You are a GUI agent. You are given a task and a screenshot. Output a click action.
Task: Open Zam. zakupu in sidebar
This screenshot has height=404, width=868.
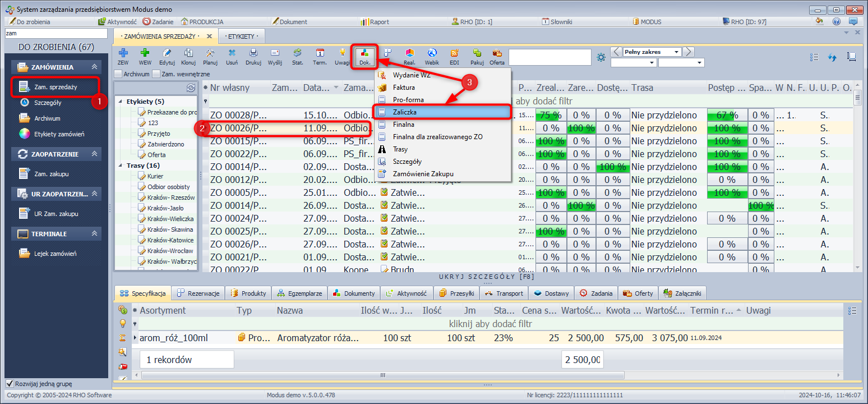click(x=51, y=174)
